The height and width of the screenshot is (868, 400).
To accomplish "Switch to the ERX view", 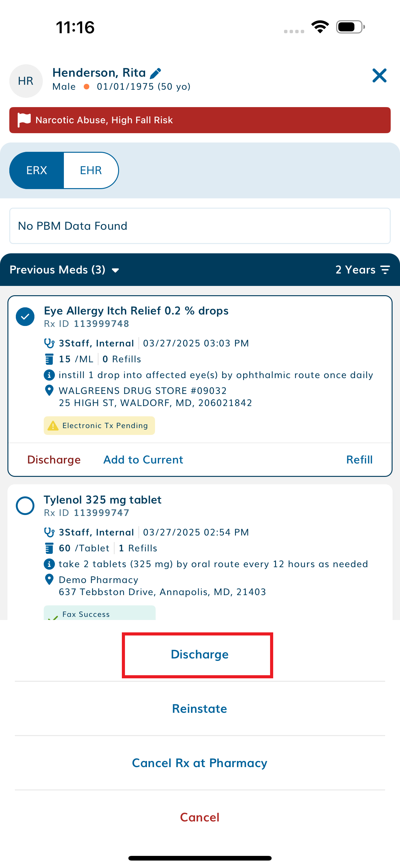I will [37, 170].
